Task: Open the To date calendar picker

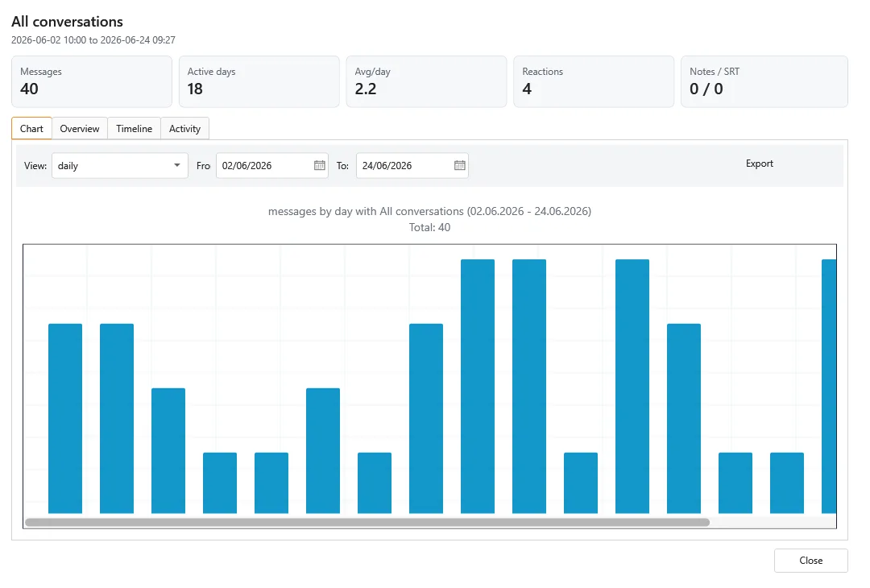Action: (x=459, y=165)
